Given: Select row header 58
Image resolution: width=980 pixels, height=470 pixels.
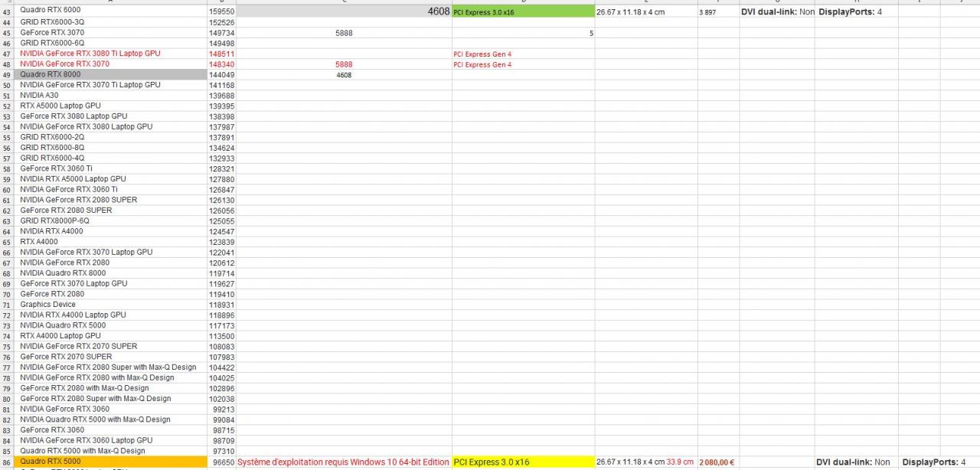Looking at the screenshot, I should point(7,169).
